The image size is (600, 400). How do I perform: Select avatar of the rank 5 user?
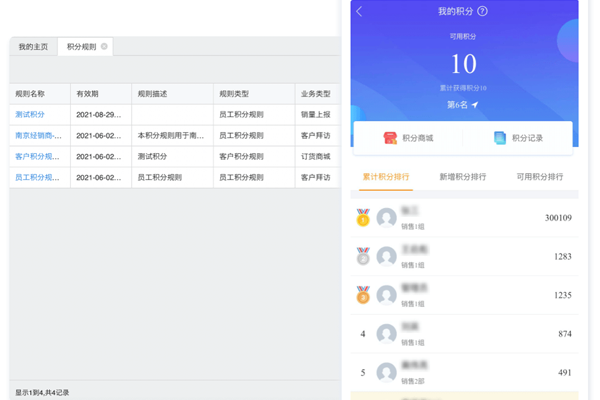click(x=387, y=373)
